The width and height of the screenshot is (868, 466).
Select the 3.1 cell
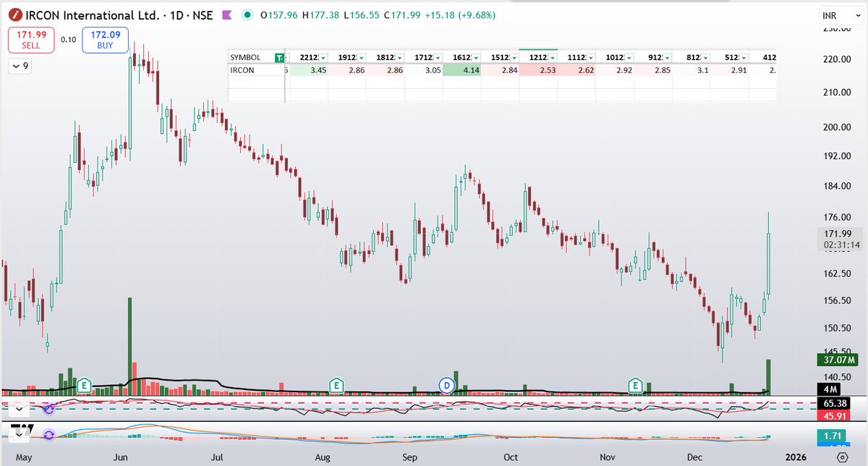click(692, 70)
